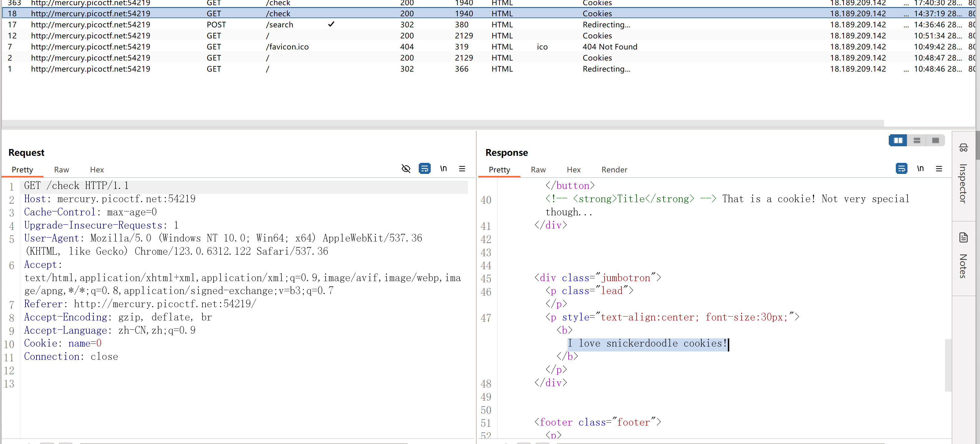This screenshot has width=980, height=444.
Task: Open the Inspector side panel
Action: click(963, 175)
